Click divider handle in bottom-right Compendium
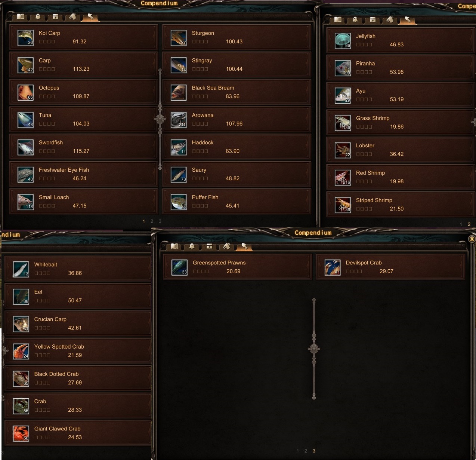Viewport: 476px width, 460px height. pos(314,349)
